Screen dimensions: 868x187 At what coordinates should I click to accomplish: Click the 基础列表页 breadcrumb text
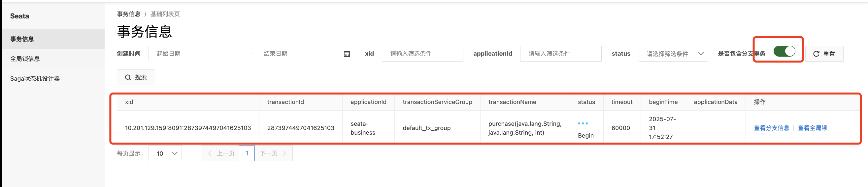165,14
